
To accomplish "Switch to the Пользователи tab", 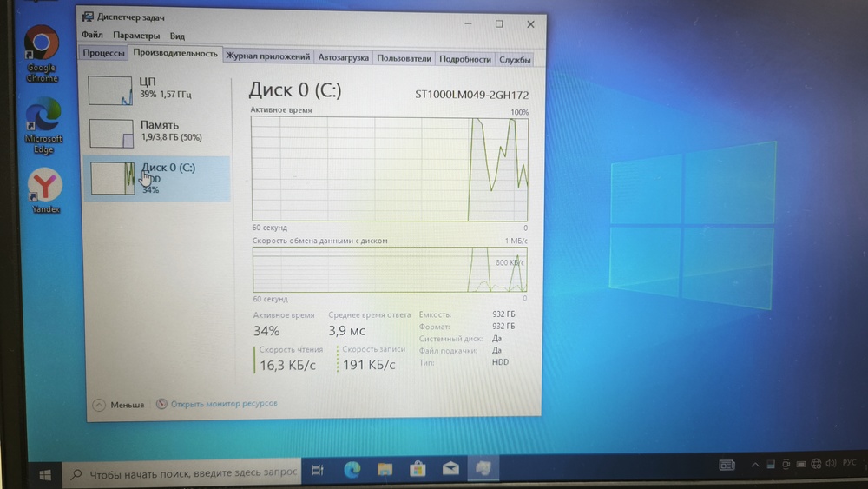I will coord(404,58).
